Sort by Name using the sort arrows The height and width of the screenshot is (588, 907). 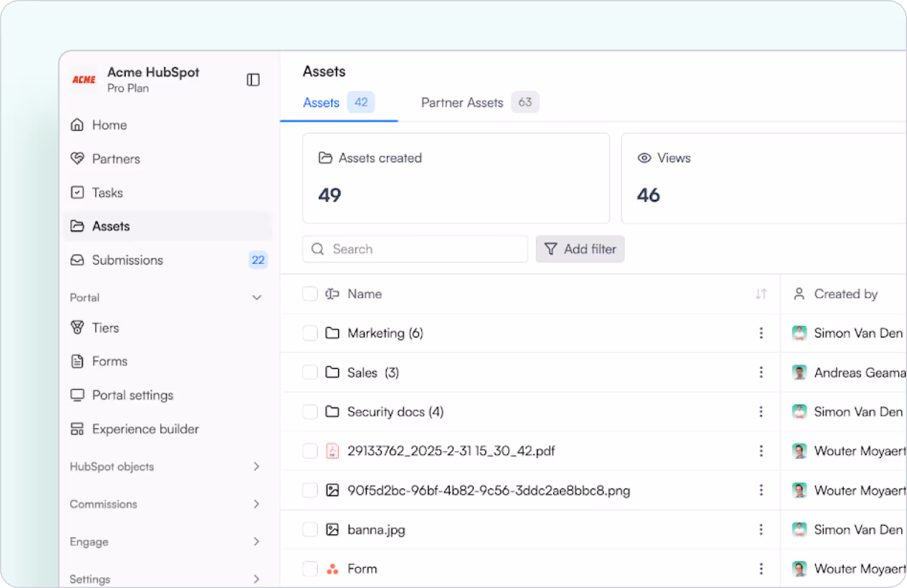[x=761, y=294]
